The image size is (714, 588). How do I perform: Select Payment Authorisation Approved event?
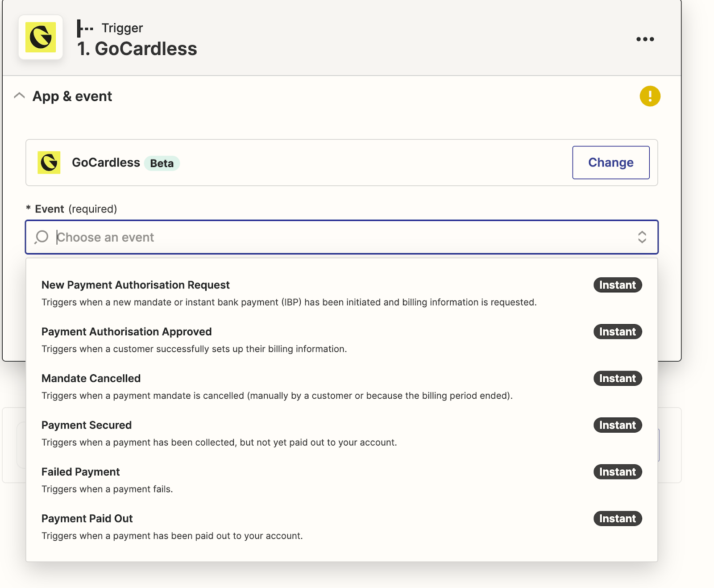(126, 332)
